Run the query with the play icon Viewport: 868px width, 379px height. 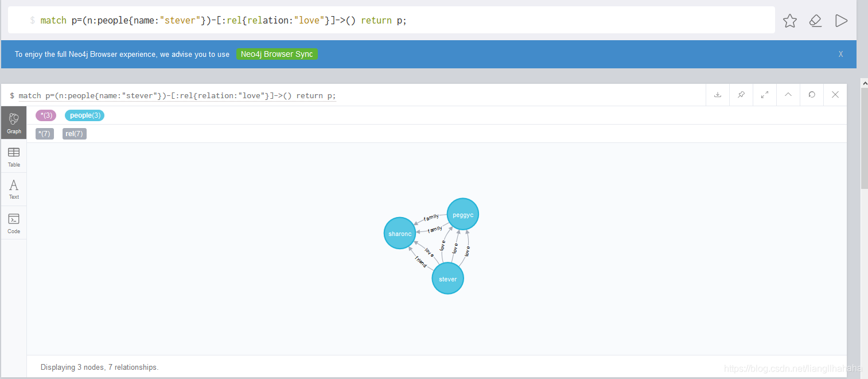click(841, 21)
